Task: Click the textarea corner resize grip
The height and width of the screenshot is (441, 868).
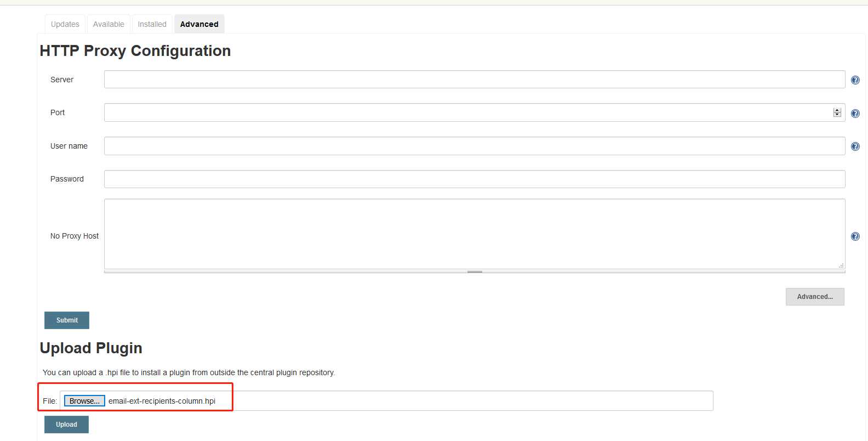Action: click(841, 265)
